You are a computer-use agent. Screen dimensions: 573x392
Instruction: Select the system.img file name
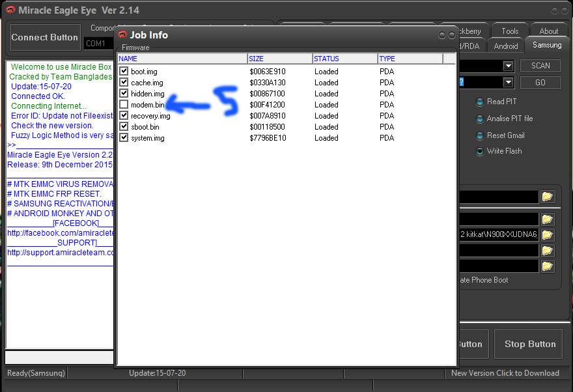(148, 138)
